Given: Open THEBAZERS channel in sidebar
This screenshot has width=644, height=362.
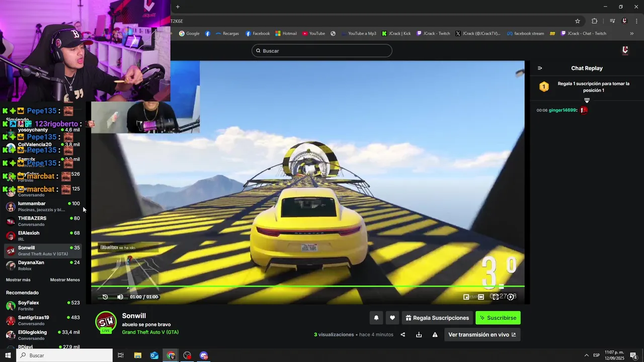Looking at the screenshot, I should tap(43, 221).
